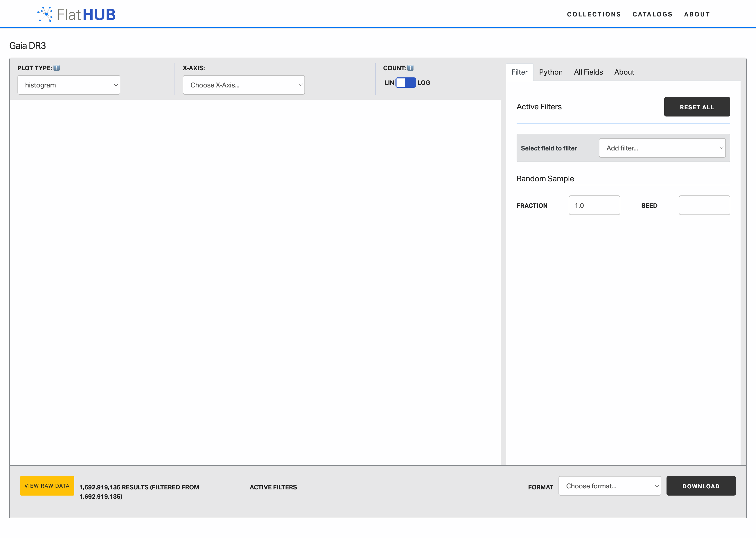
Task: Click the Download button
Action: [x=701, y=486]
